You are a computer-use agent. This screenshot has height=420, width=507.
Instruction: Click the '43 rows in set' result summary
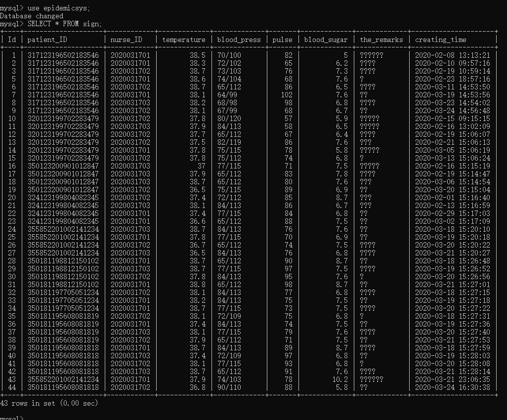pos(49,403)
